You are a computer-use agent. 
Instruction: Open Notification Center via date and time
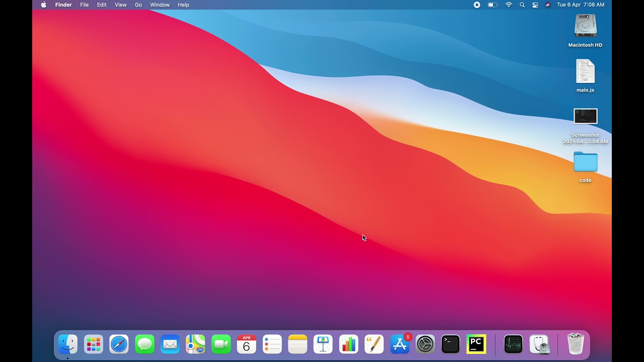[x=581, y=5]
